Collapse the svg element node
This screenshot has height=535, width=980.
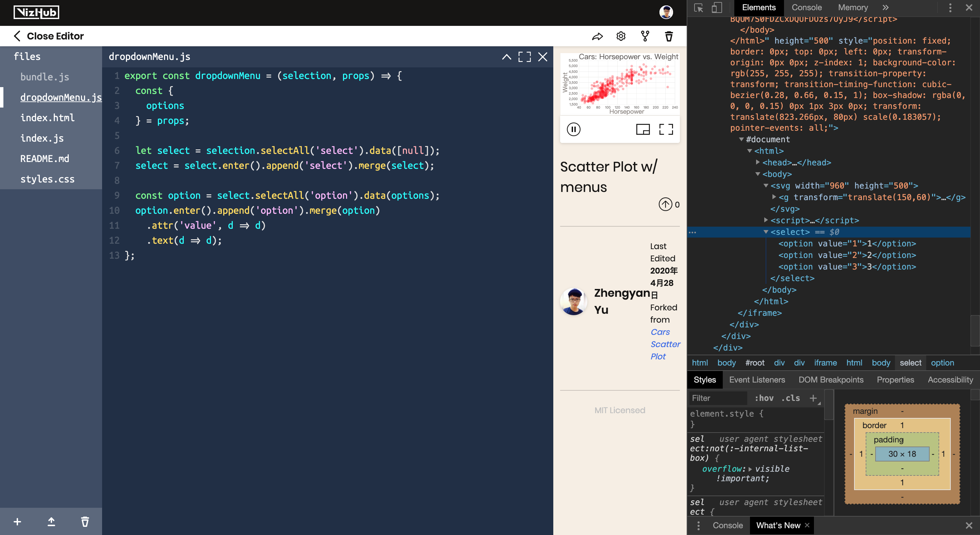click(x=766, y=186)
